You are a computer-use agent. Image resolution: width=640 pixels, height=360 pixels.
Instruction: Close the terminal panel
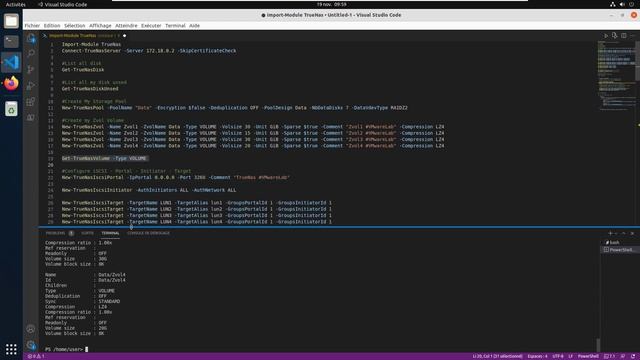632,233
